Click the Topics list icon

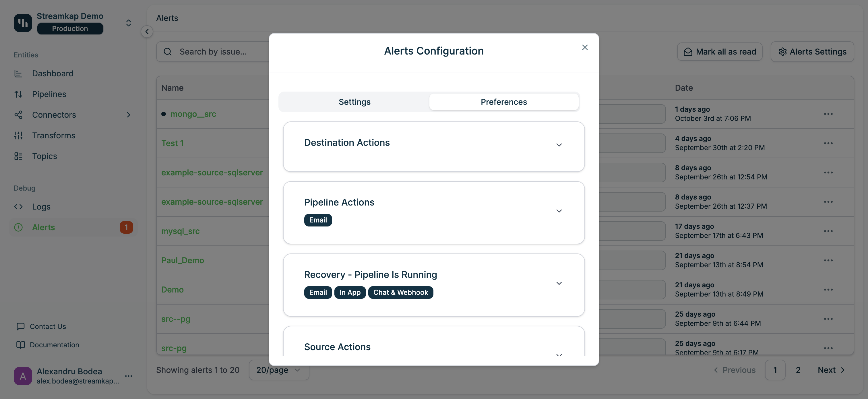(18, 156)
